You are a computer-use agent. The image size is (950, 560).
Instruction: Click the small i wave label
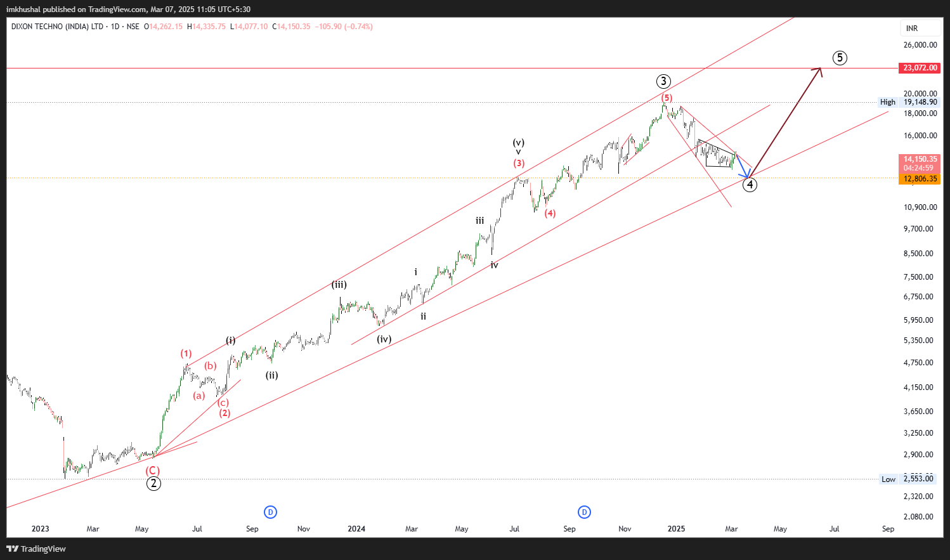pyautogui.click(x=416, y=272)
